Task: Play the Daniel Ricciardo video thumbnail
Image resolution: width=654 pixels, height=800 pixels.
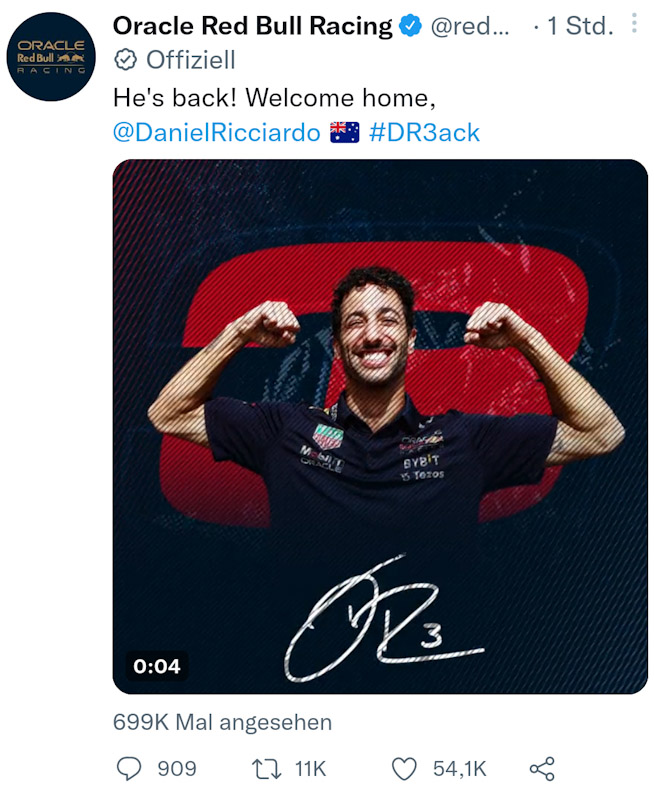Action: [380, 427]
